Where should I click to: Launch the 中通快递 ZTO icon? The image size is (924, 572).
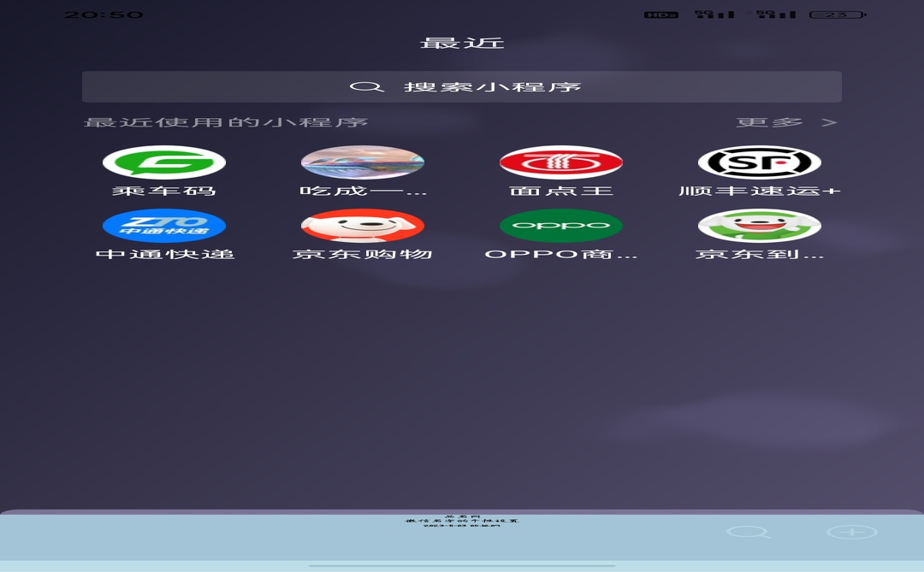[163, 226]
